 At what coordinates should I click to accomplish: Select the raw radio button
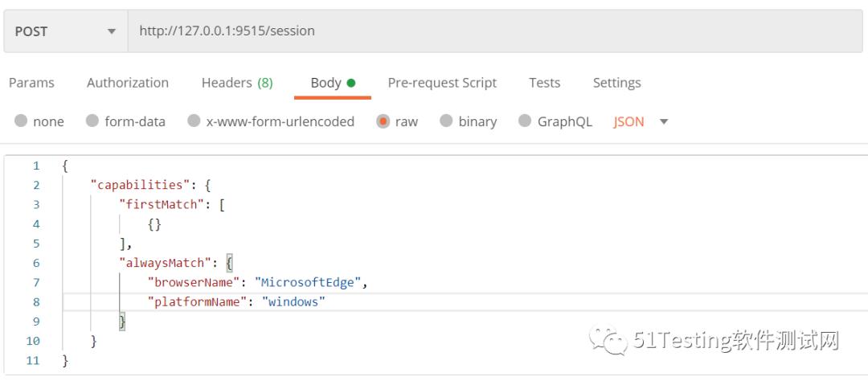tap(383, 121)
